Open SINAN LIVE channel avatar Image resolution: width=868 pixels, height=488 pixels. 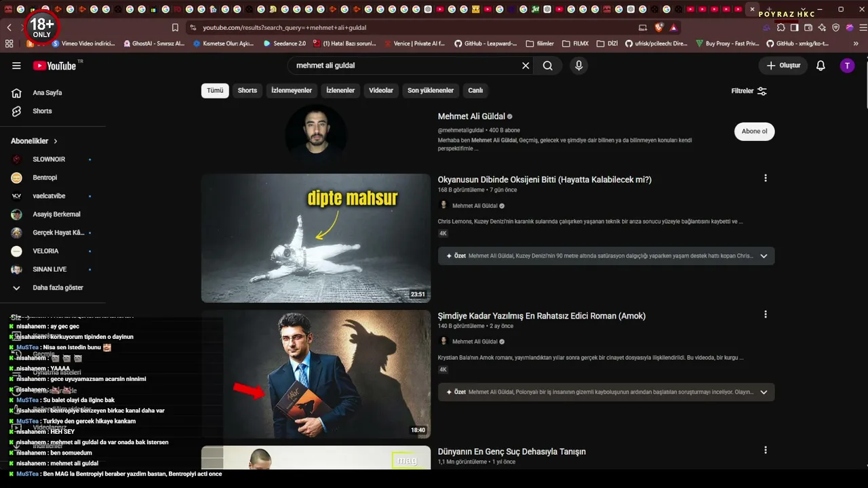[16, 269]
